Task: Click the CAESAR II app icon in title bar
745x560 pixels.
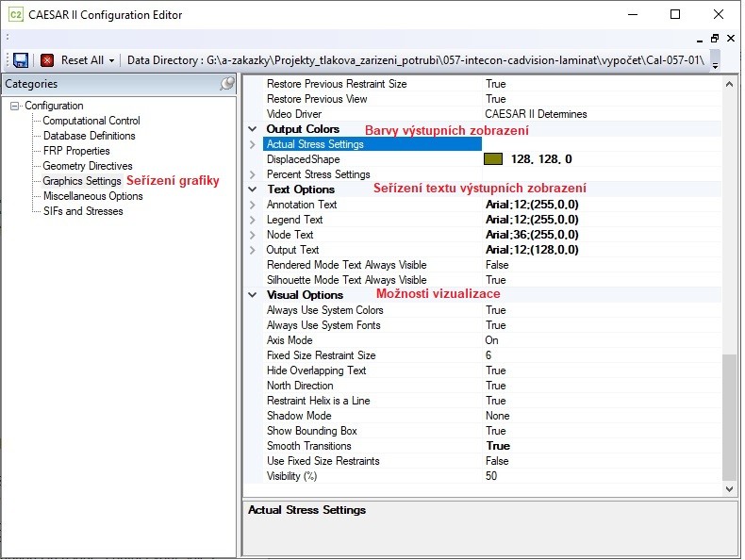Action: point(16,15)
